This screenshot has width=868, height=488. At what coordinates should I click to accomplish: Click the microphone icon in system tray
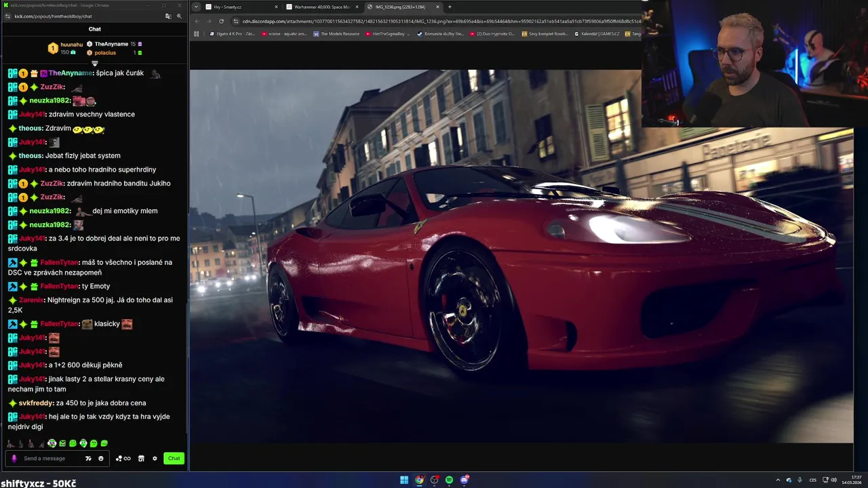pyautogui.click(x=800, y=480)
